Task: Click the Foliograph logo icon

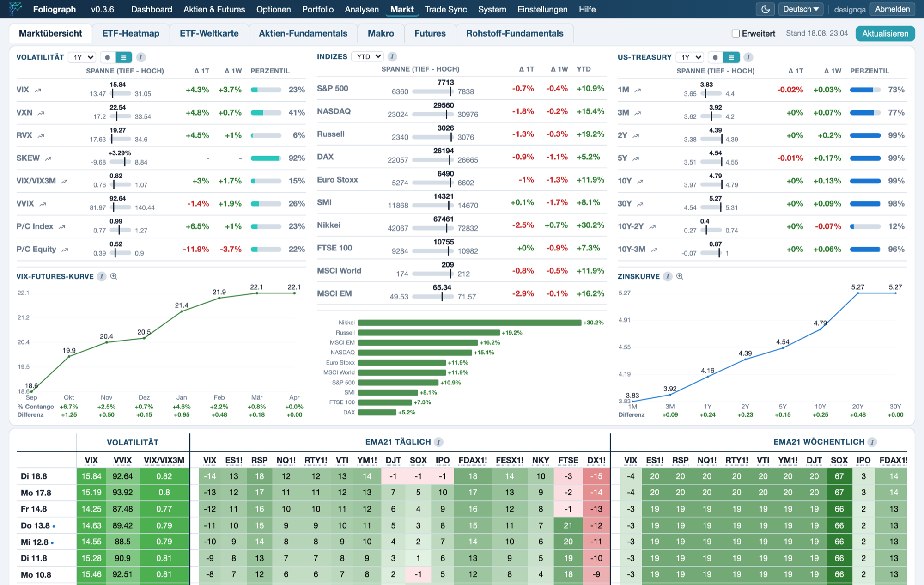Action: tap(16, 8)
